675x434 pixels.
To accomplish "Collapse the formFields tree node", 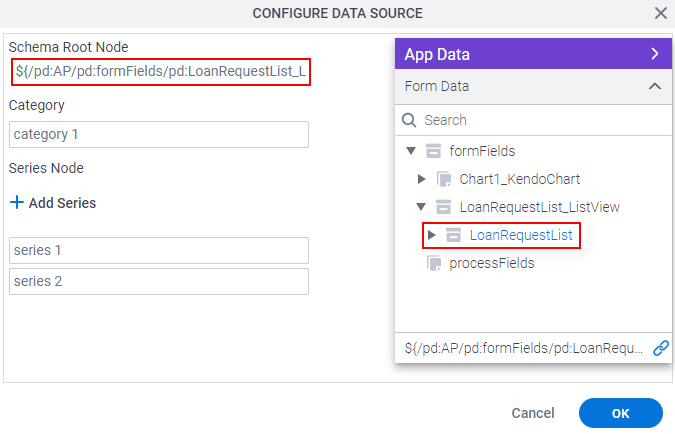I will 411,151.
